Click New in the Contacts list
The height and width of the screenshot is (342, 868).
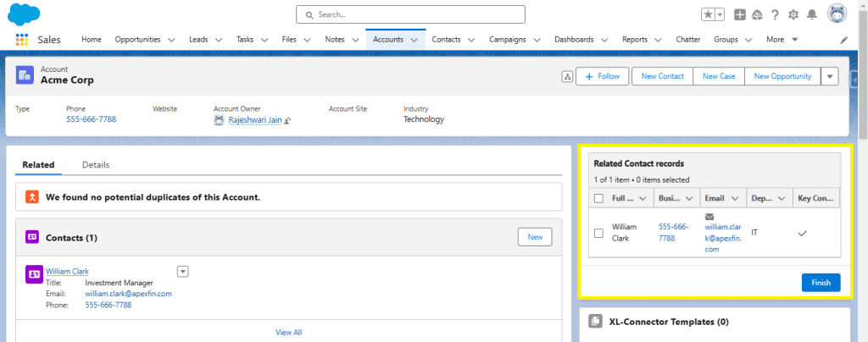pos(536,237)
